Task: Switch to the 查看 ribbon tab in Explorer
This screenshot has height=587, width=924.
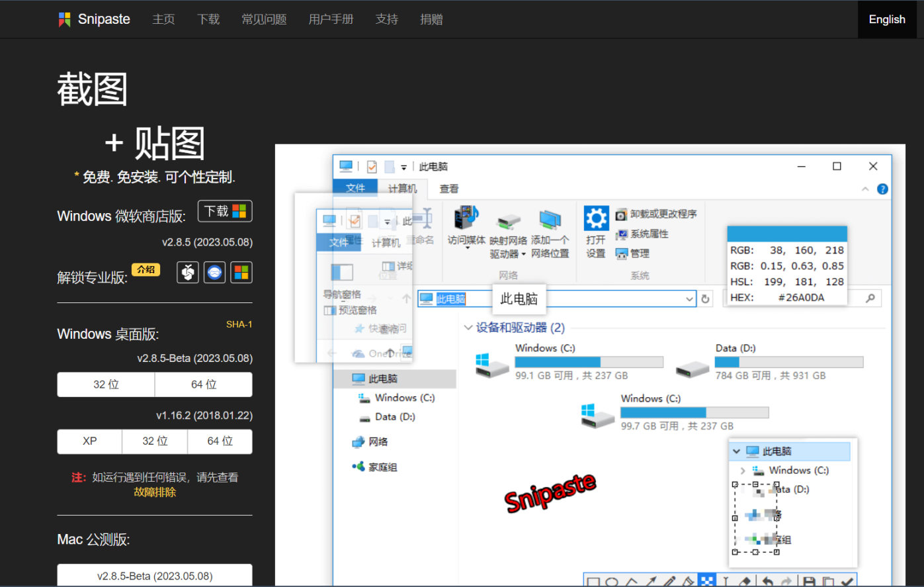Action: point(449,189)
